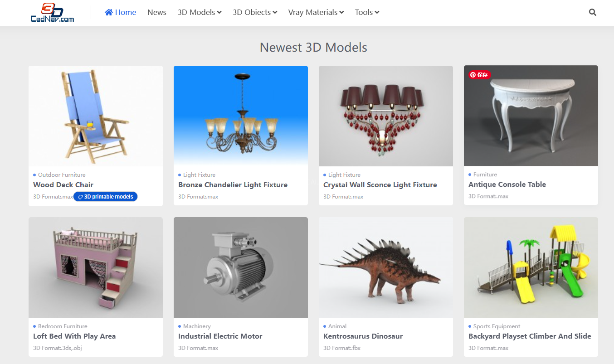Select the Kentrosaurus dinosaur picture
614x364 pixels.
(386, 267)
